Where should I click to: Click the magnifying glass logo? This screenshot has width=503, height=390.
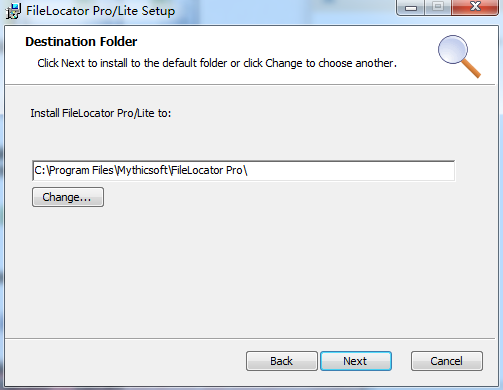459,56
